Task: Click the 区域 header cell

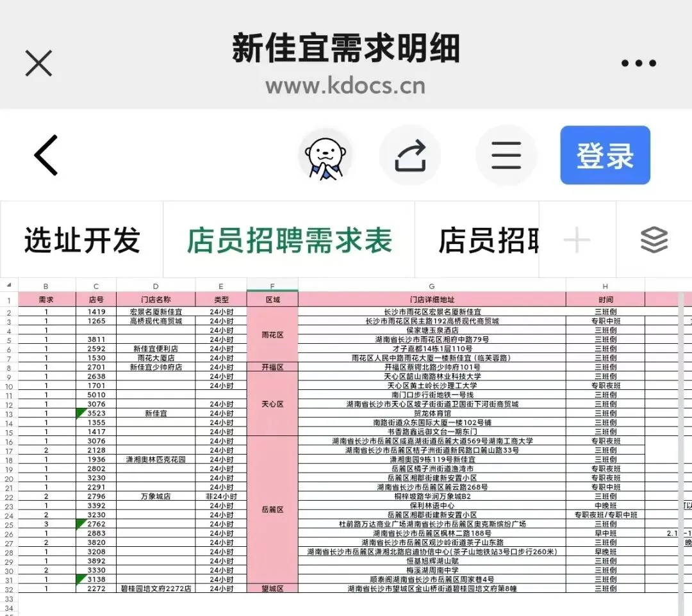Action: [272, 300]
